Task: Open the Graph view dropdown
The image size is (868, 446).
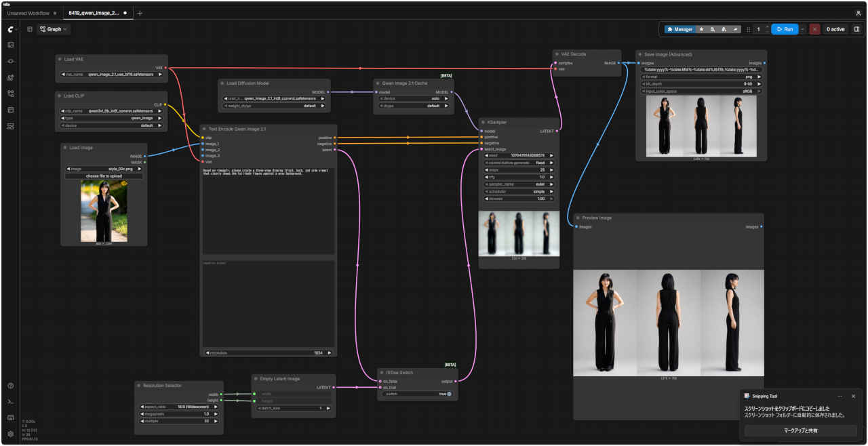Action: 54,29
